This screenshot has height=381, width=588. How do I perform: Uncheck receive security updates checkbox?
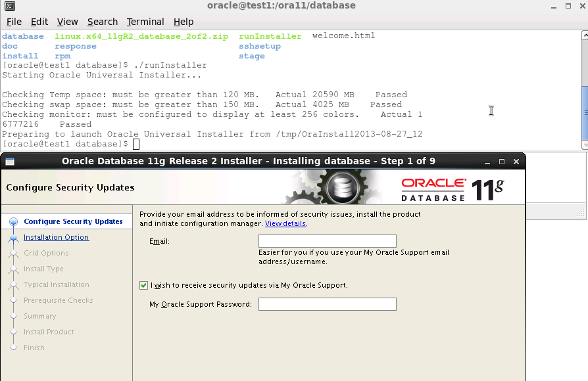[143, 286]
